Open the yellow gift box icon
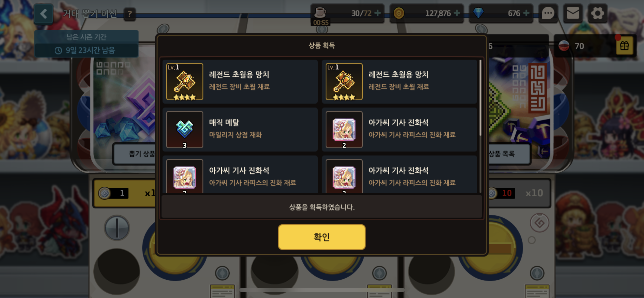Viewport: 644px width, 298px height. click(x=624, y=46)
